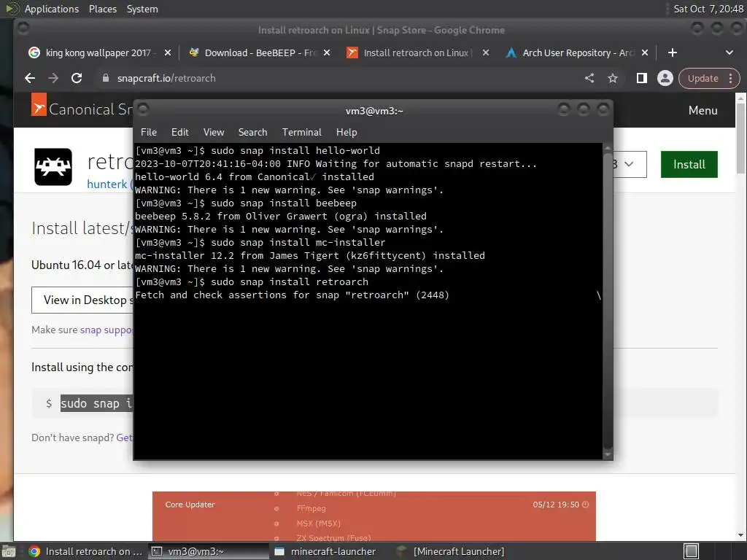Open terminal File menu
Viewport: 747px width, 560px height.
tap(149, 132)
